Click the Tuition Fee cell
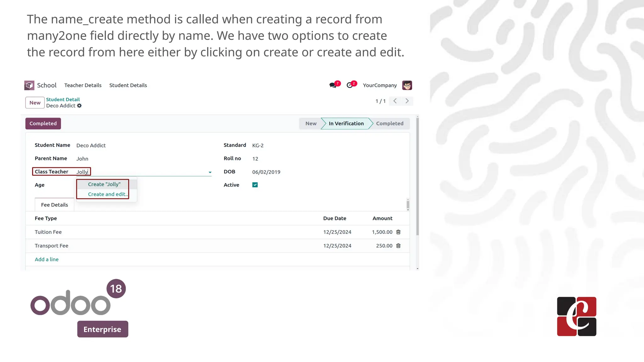The width and height of the screenshot is (644, 362). click(48, 232)
